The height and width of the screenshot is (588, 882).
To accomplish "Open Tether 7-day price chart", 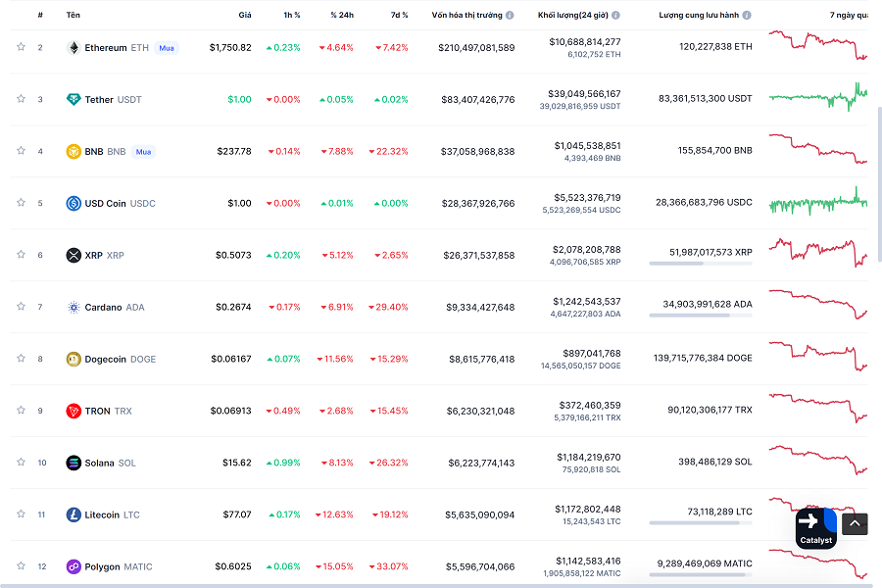I will click(x=818, y=97).
